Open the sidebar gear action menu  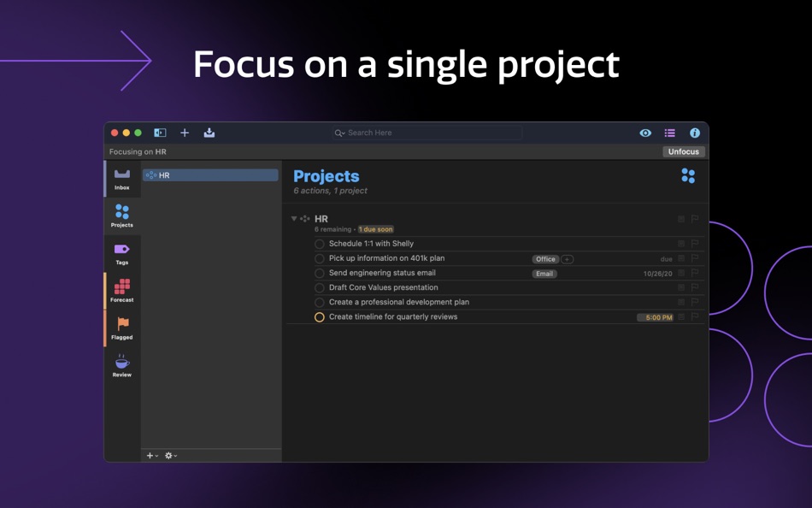coord(171,455)
